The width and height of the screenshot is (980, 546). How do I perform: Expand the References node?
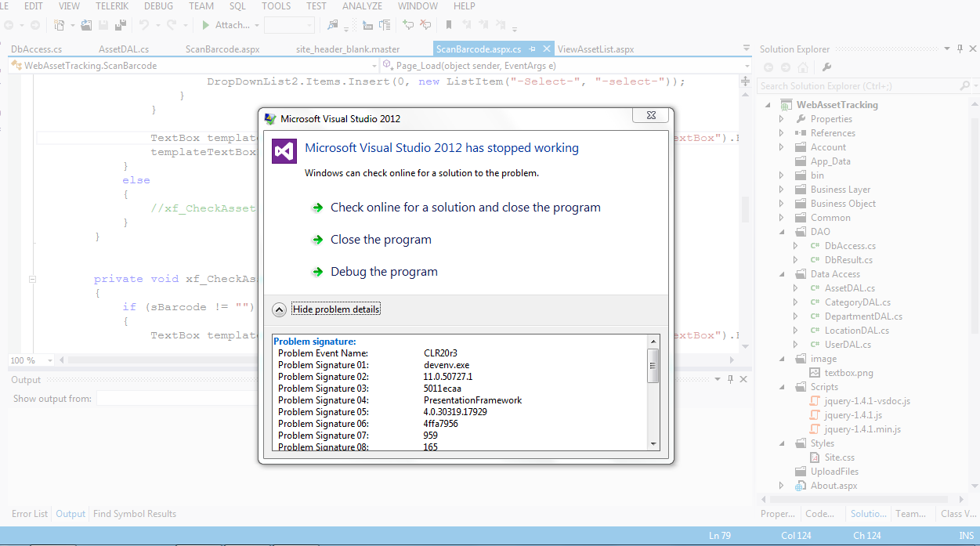click(781, 133)
